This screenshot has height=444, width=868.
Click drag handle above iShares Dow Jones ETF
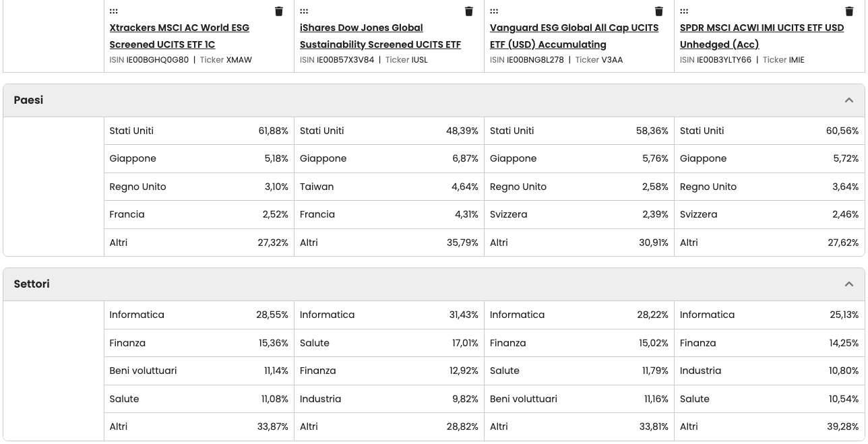pyautogui.click(x=304, y=11)
